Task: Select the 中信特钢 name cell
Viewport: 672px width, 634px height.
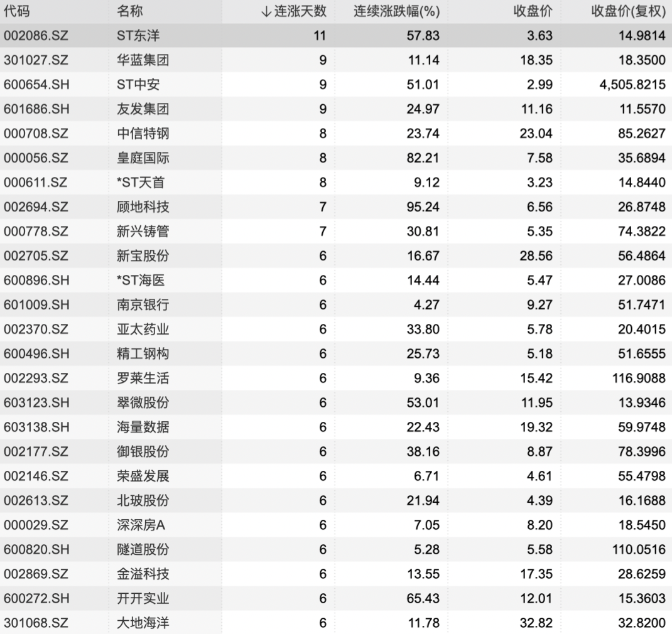Action: point(143,133)
